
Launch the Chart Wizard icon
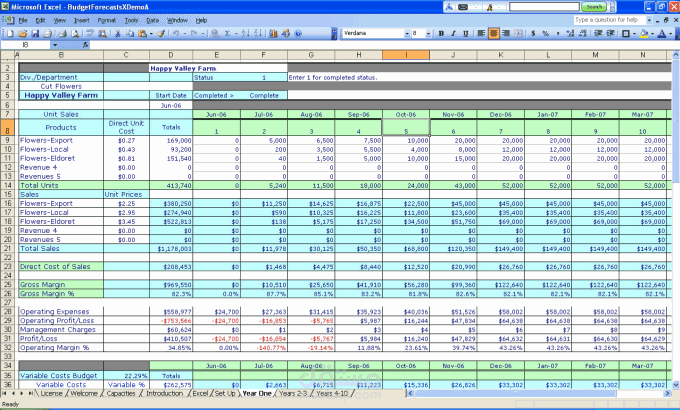[x=273, y=33]
